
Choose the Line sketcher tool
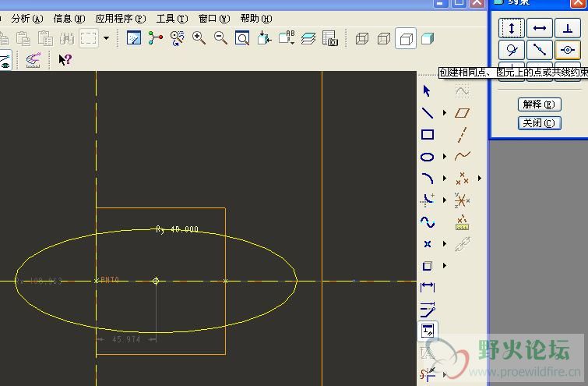[x=427, y=112]
